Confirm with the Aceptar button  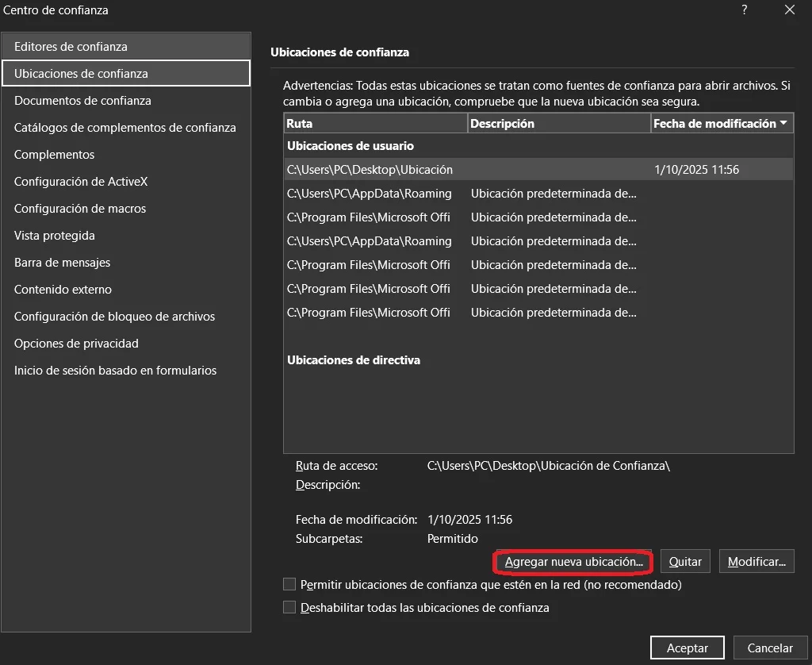(687, 648)
